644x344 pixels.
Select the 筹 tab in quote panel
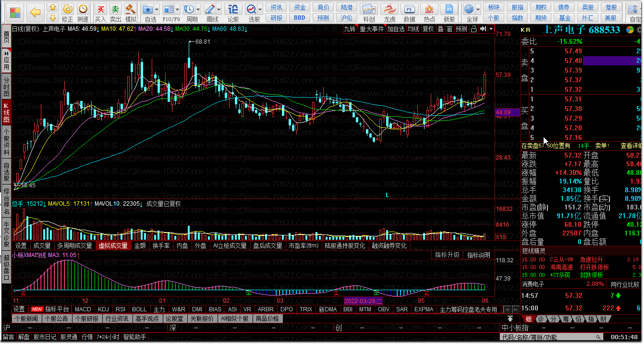(x=565, y=319)
